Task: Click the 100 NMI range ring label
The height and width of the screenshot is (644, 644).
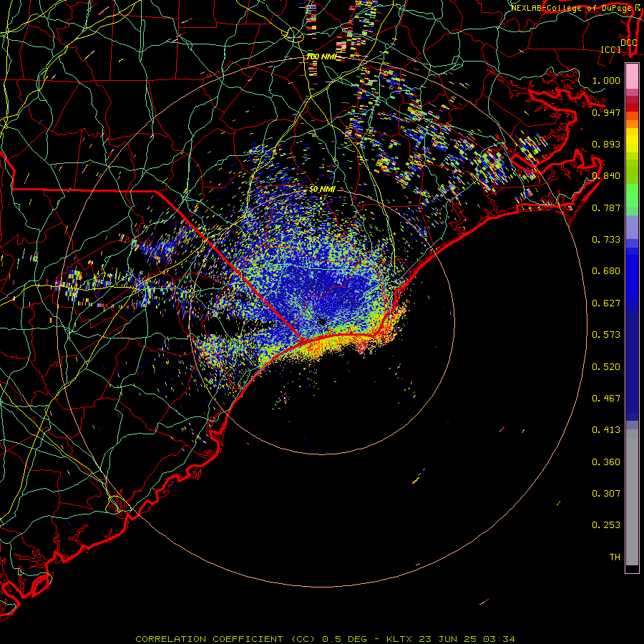Action: pyautogui.click(x=321, y=57)
